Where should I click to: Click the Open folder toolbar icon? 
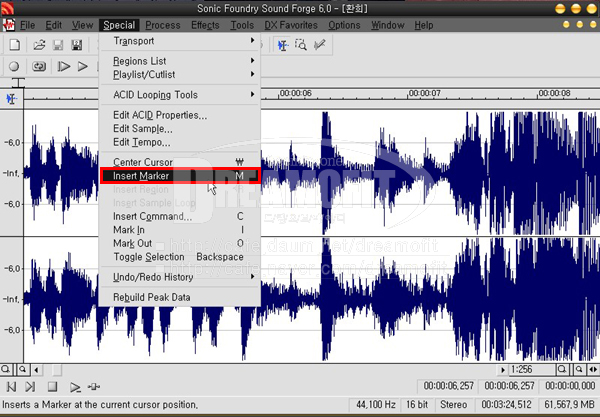[x=39, y=45]
